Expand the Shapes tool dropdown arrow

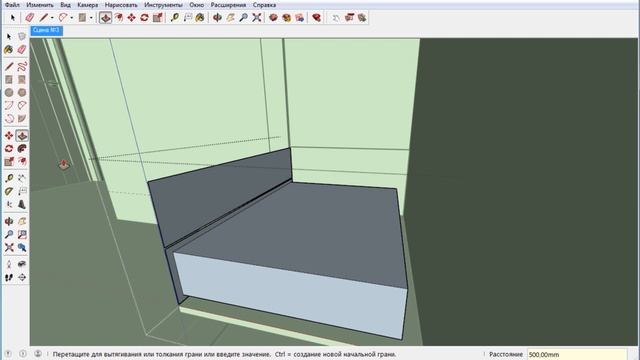[x=91, y=18]
